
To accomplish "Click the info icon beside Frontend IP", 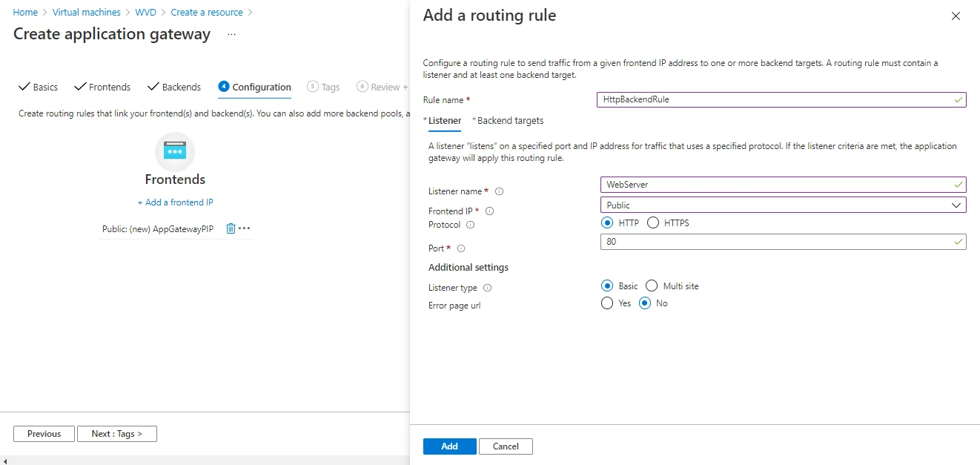I will (489, 211).
